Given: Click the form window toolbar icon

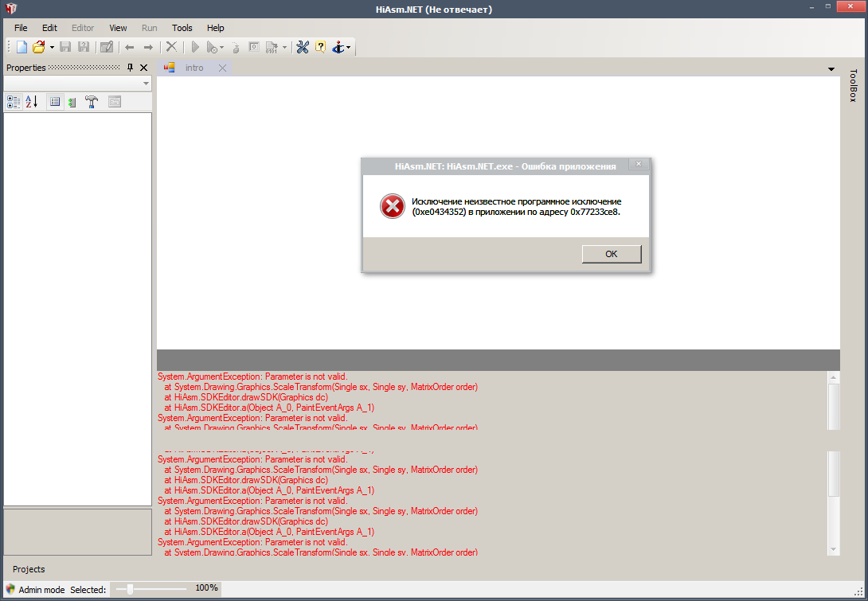Looking at the screenshot, I should pyautogui.click(x=253, y=47).
